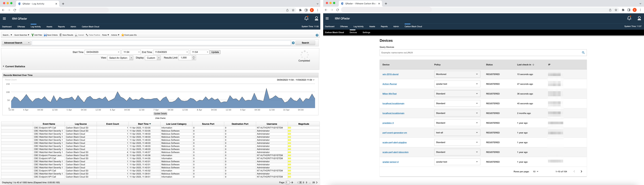The width and height of the screenshot is (644, 185).
Task: Click the Update time range button
Action: point(215,52)
